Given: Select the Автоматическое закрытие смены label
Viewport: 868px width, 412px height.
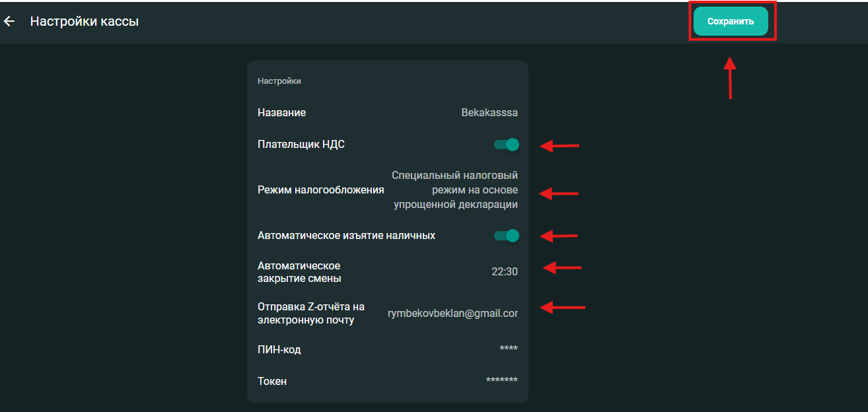Looking at the screenshot, I should pos(299,272).
